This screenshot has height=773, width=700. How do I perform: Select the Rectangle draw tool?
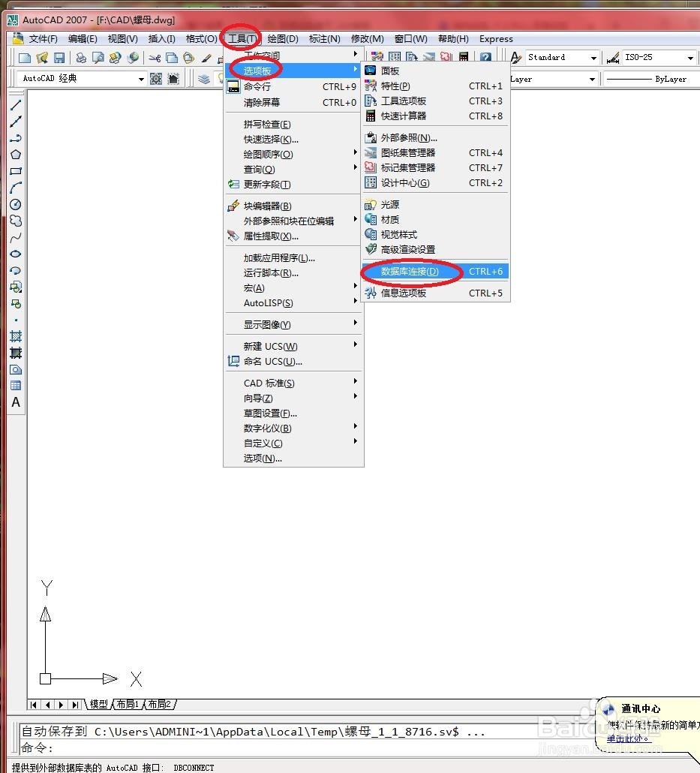coord(16,171)
